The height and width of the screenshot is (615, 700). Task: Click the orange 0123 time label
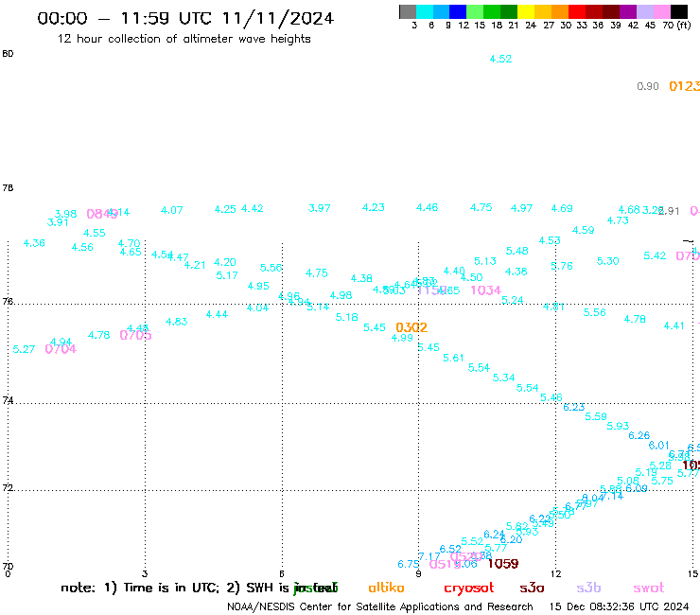pos(684,86)
